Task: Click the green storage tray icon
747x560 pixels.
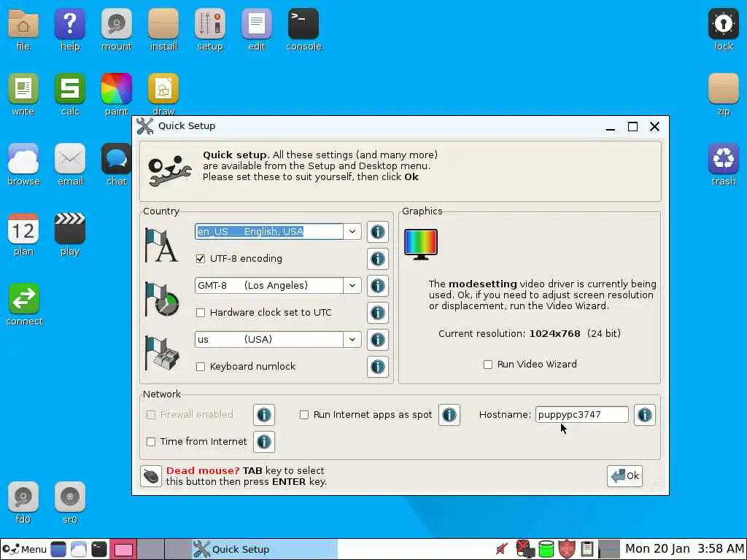Action: 546,549
